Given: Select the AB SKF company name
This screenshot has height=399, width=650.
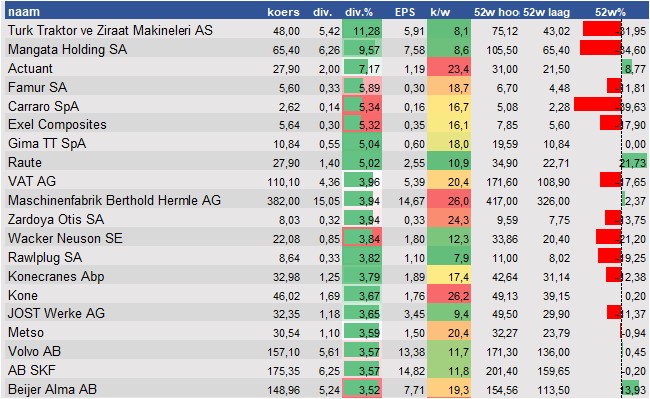Looking at the screenshot, I should 32,370.
